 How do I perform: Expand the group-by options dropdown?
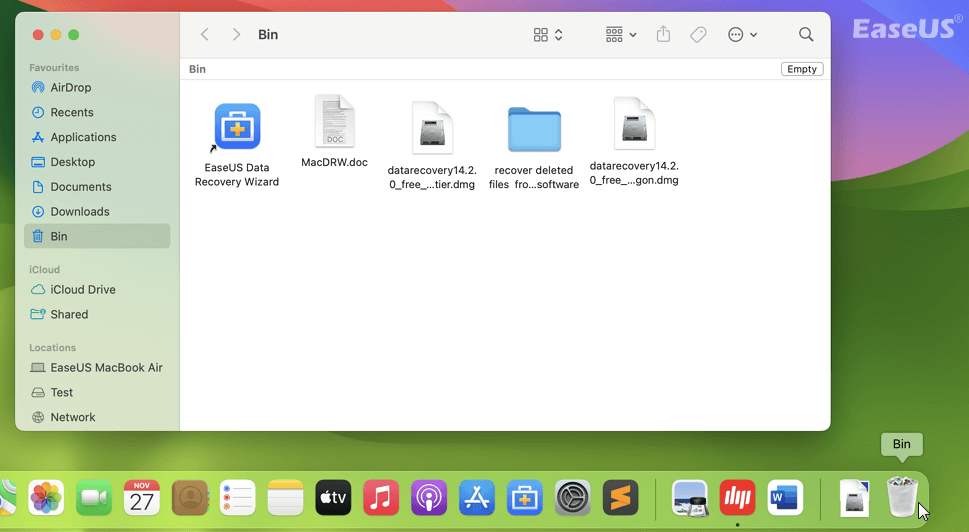621,35
